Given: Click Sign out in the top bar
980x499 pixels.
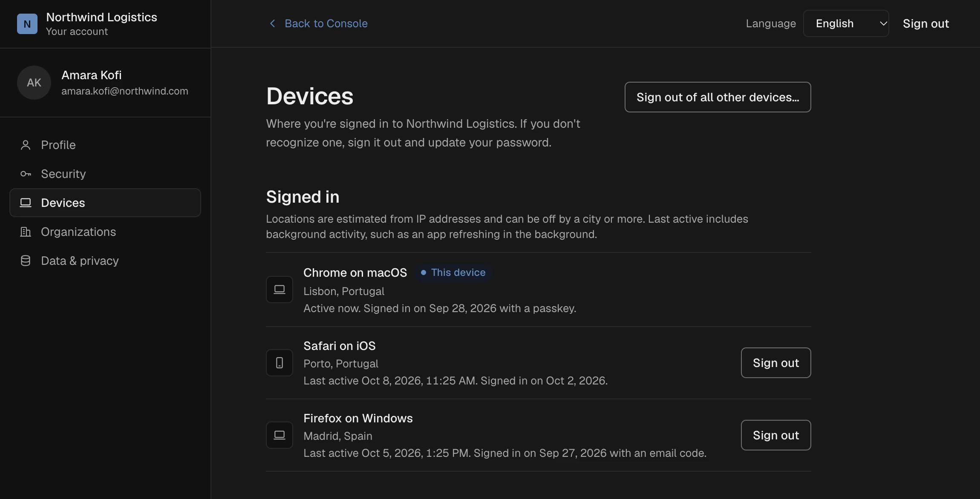Looking at the screenshot, I should coord(925,23).
